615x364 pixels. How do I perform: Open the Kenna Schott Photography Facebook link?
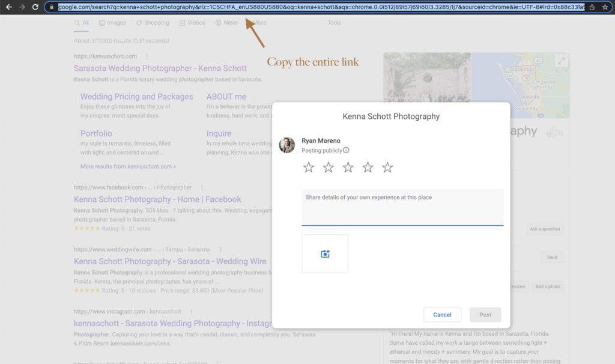tap(157, 199)
